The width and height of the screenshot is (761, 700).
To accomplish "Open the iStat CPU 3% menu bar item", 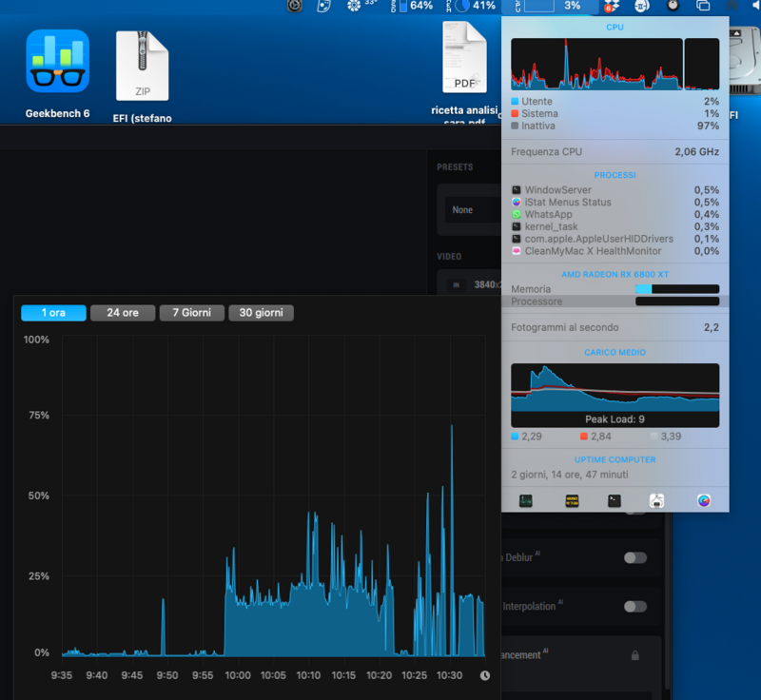I will click(x=550, y=6).
